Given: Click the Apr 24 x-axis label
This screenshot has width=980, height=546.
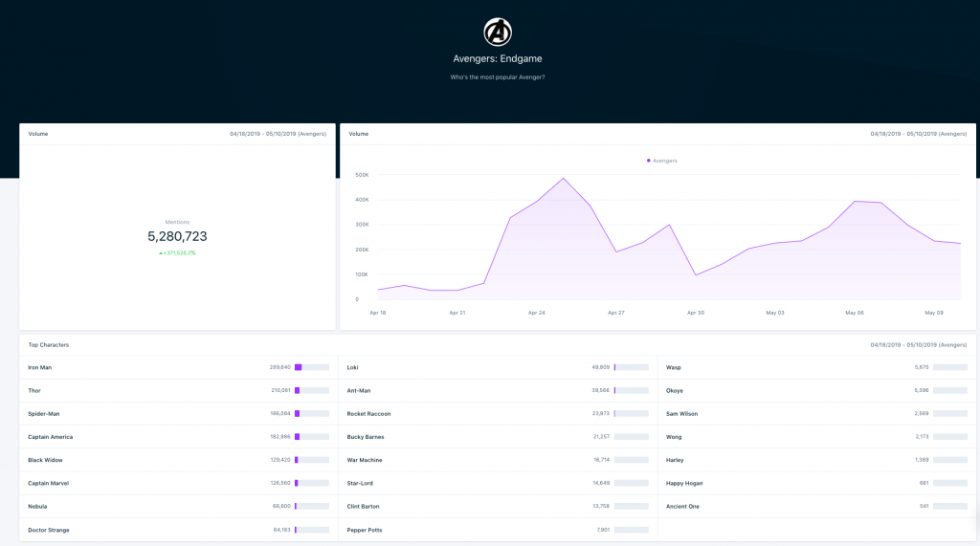Looking at the screenshot, I should point(537,313).
